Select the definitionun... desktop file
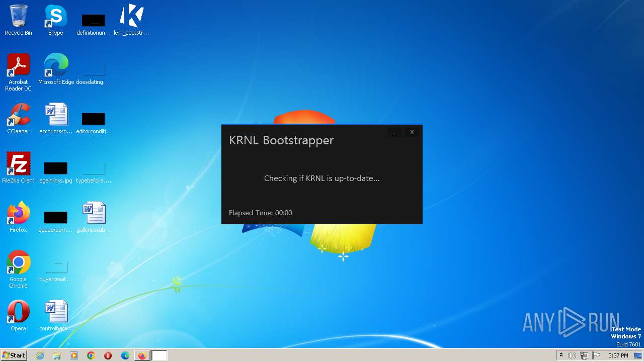Viewport: 644px width, 362px height. [94, 24]
